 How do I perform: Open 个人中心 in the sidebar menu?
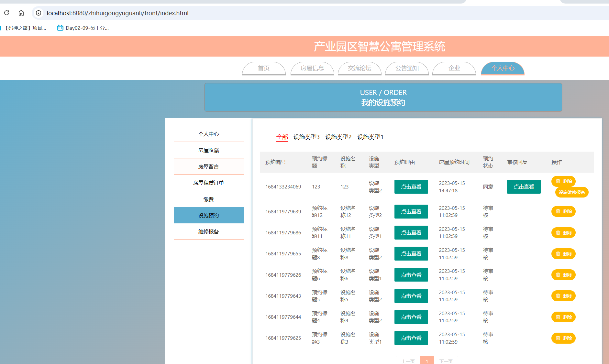209,134
